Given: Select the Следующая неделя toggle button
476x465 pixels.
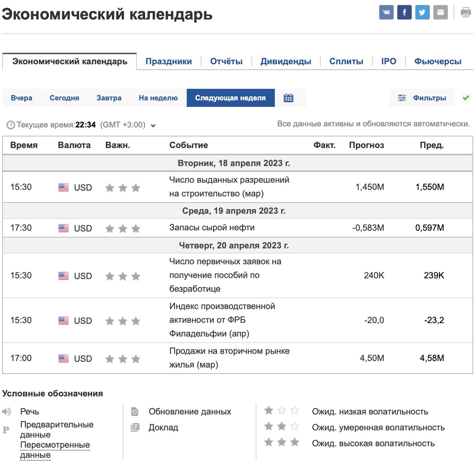Looking at the screenshot, I should [x=231, y=98].
